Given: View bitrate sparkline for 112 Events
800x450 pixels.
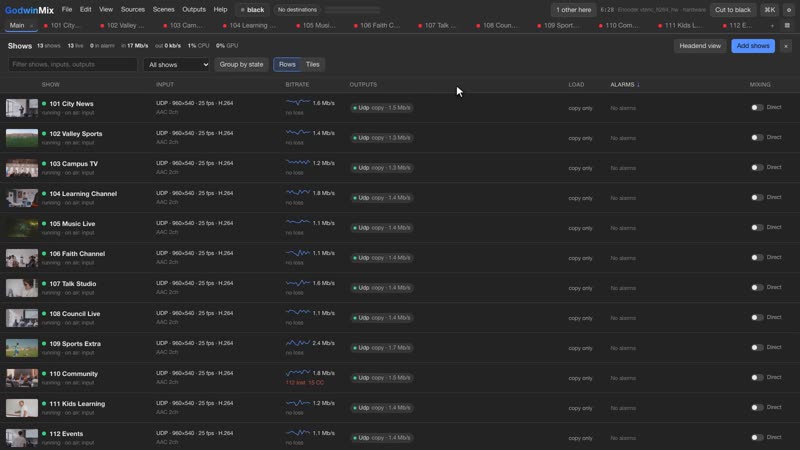Looking at the screenshot, I should coord(298,433).
